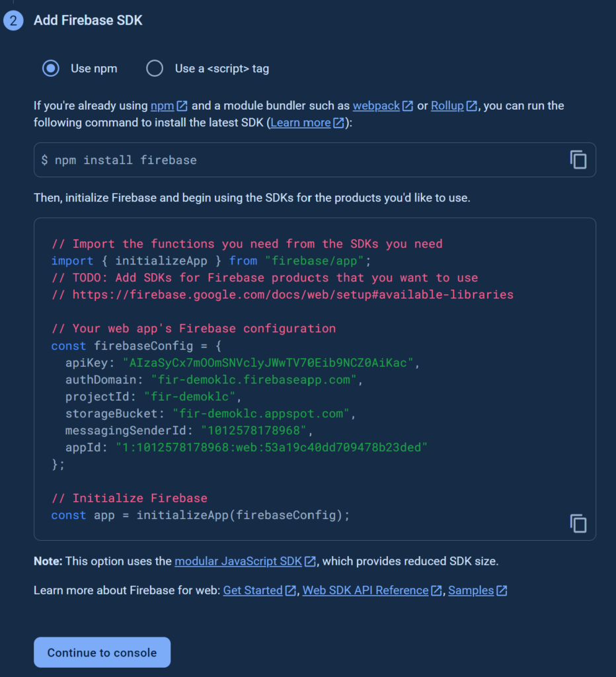Open the Get Started link
Viewport: 616px width, 677px height.
tap(252, 590)
